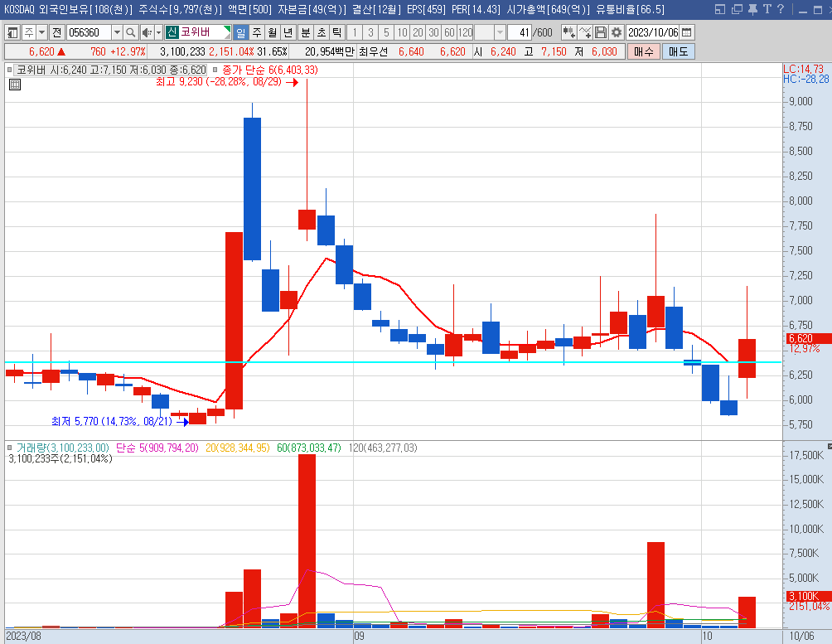Click the T font icon in the title bar
832x644 pixels.
(767, 9)
